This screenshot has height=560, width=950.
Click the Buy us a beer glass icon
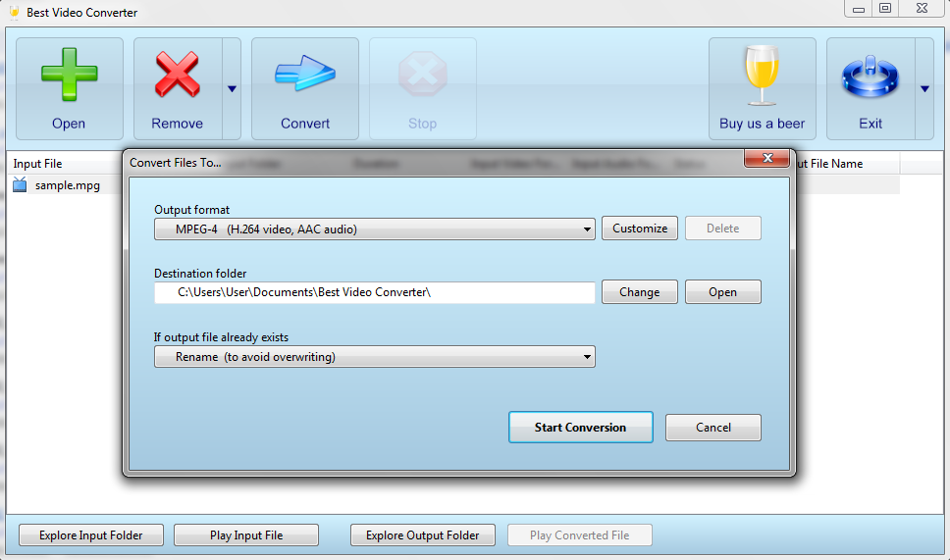762,76
